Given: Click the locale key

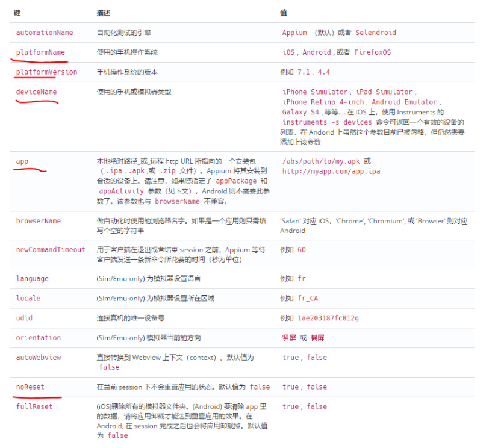Looking at the screenshot, I should (28, 298).
